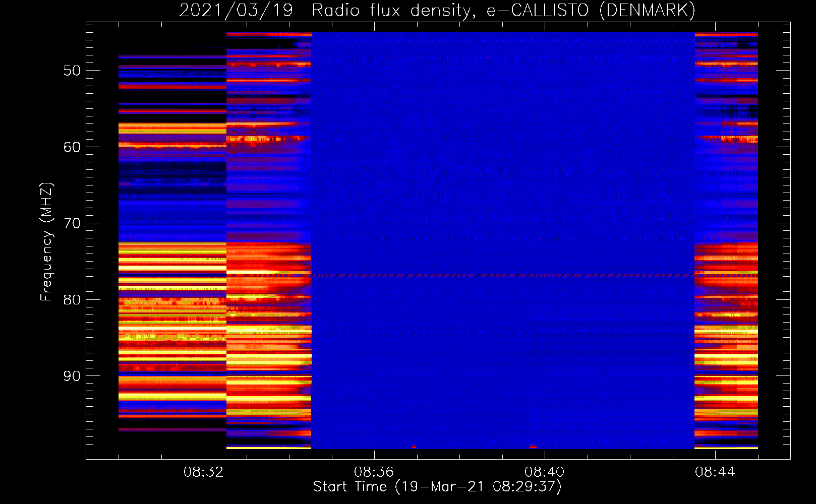Click the 90 frequency tick label

(x=72, y=376)
